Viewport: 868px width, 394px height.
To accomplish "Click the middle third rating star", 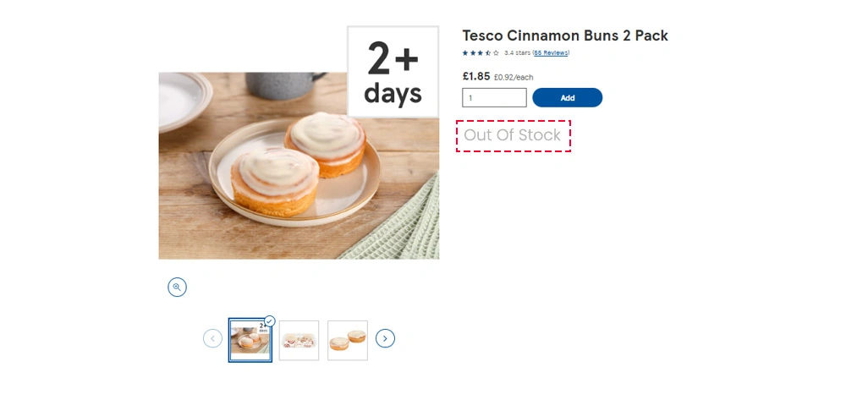I will (481, 53).
